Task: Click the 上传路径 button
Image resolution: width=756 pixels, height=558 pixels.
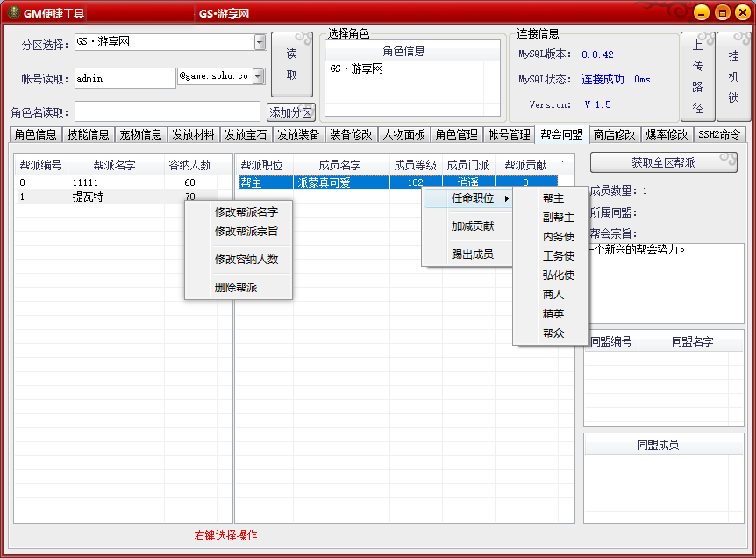Action: pyautogui.click(x=697, y=77)
